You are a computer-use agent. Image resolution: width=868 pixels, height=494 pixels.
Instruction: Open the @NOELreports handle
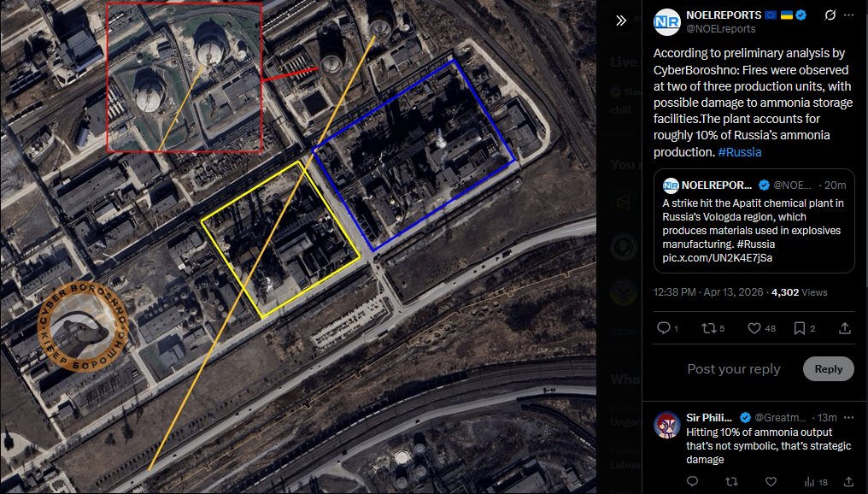click(721, 29)
